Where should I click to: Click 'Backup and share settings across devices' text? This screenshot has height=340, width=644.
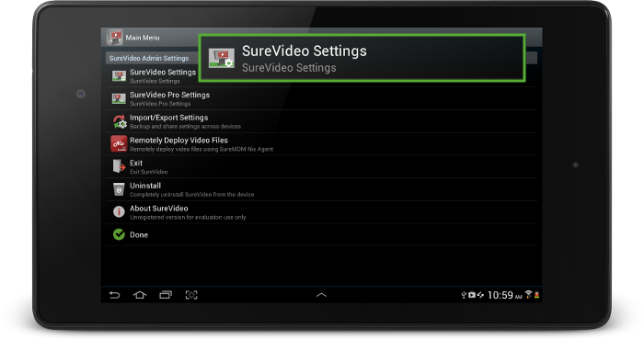click(185, 126)
